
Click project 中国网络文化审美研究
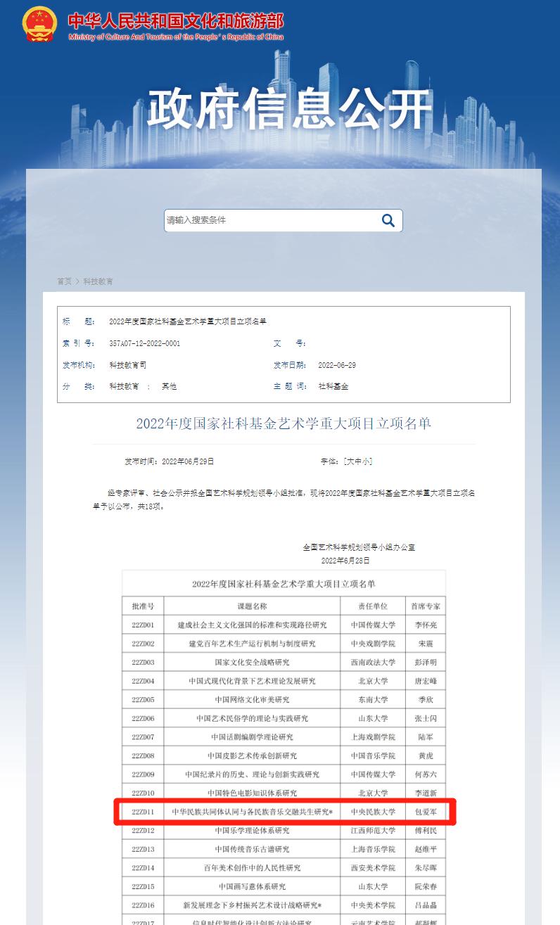[252, 700]
